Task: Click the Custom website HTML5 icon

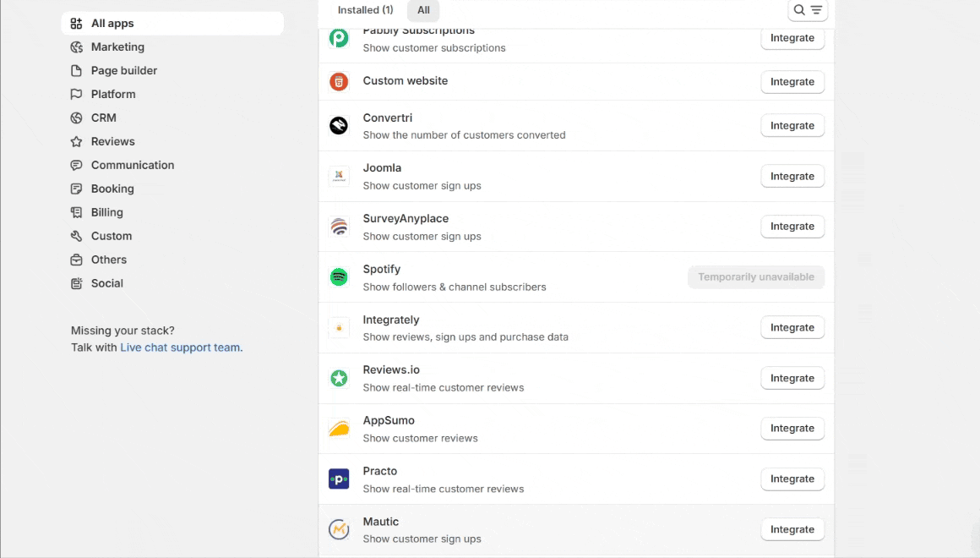Action: pyautogui.click(x=339, y=82)
